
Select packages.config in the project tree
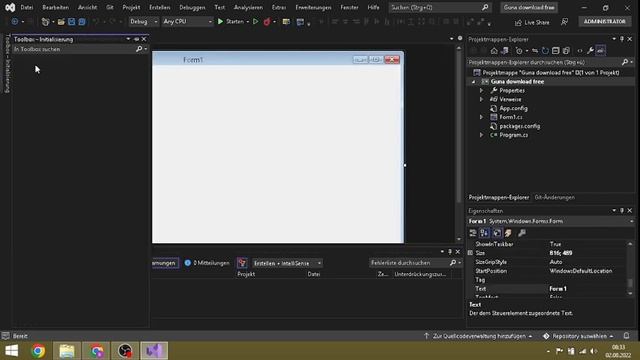[x=519, y=126]
